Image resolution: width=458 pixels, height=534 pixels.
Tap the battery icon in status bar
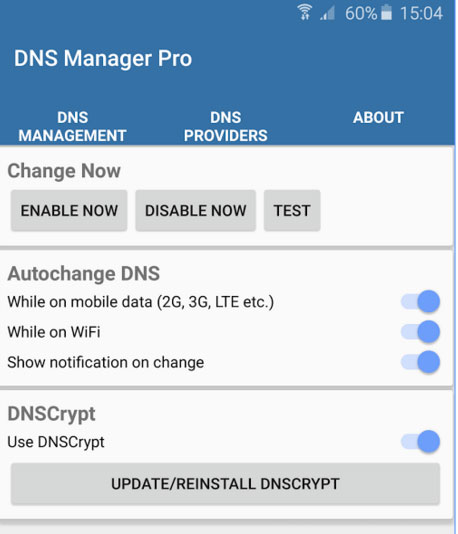point(386,13)
